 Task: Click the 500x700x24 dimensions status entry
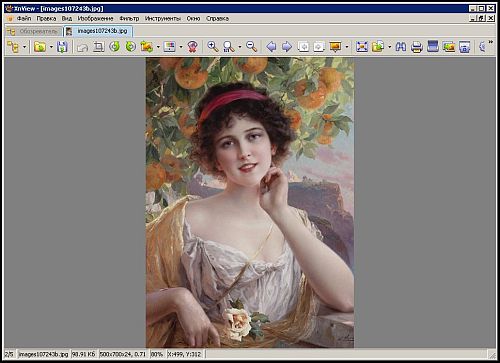coord(123,354)
